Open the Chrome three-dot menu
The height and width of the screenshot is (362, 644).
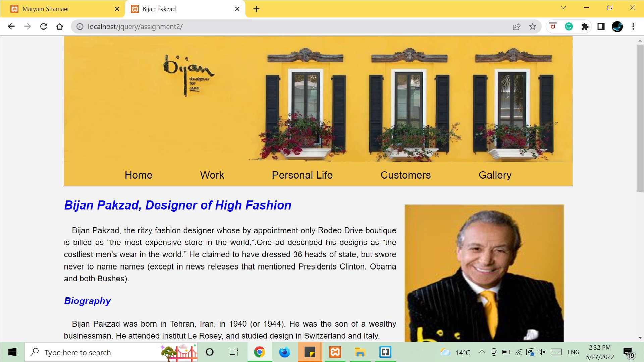coord(633,26)
